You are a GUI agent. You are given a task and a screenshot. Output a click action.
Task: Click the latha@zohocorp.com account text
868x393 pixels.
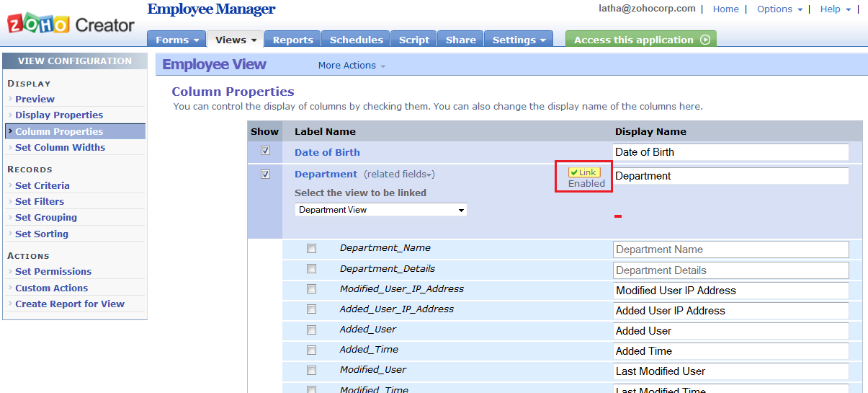(x=648, y=9)
